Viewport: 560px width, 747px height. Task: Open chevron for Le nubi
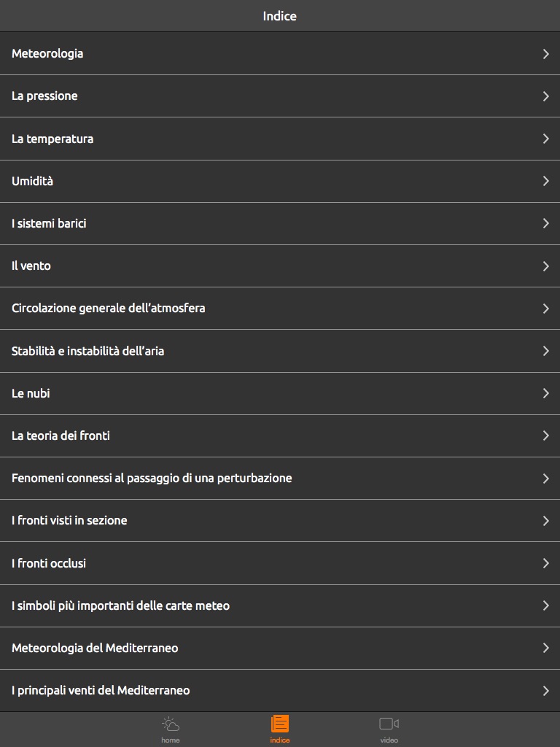tap(545, 393)
